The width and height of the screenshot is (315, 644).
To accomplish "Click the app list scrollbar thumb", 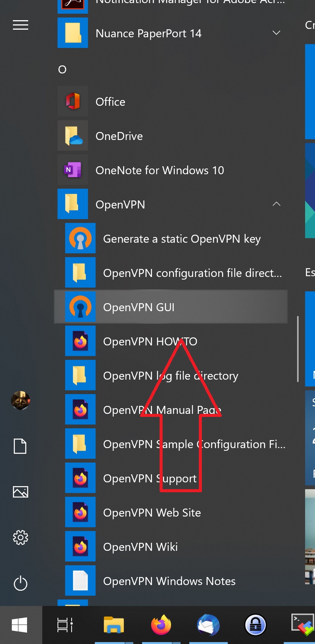I will point(297,348).
